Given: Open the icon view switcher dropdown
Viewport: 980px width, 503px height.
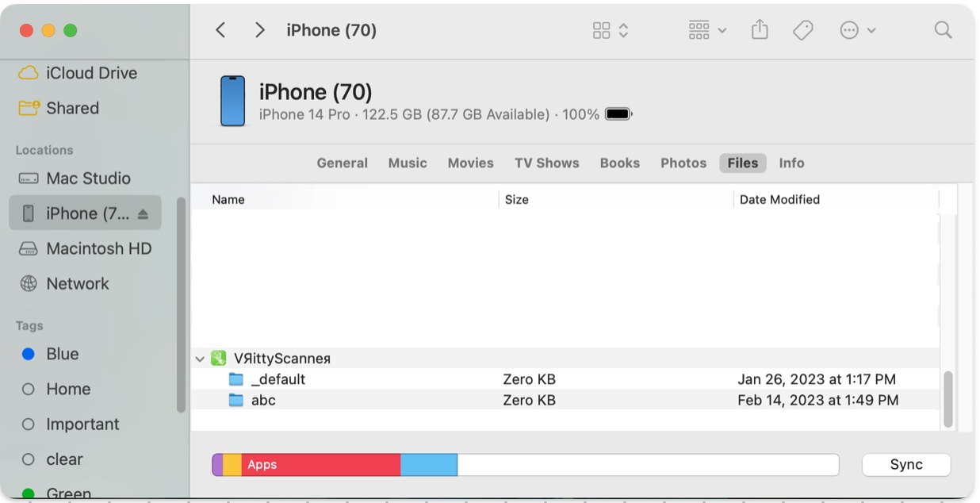Looking at the screenshot, I should point(611,30).
